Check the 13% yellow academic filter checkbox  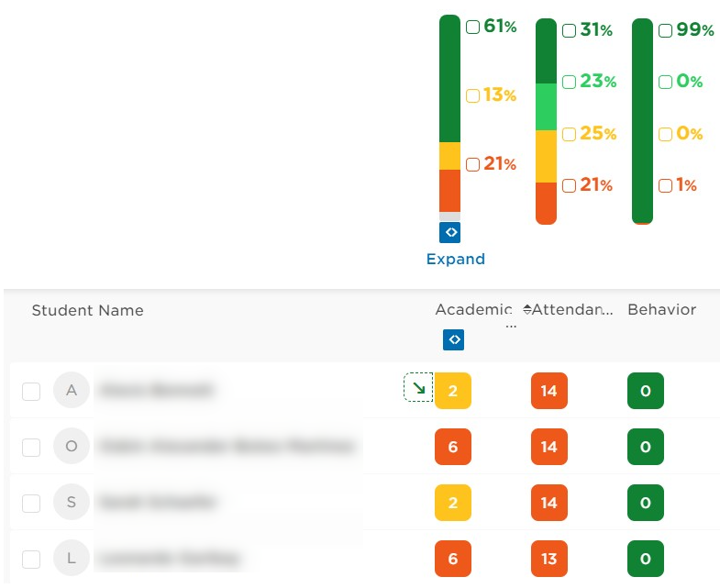472,95
